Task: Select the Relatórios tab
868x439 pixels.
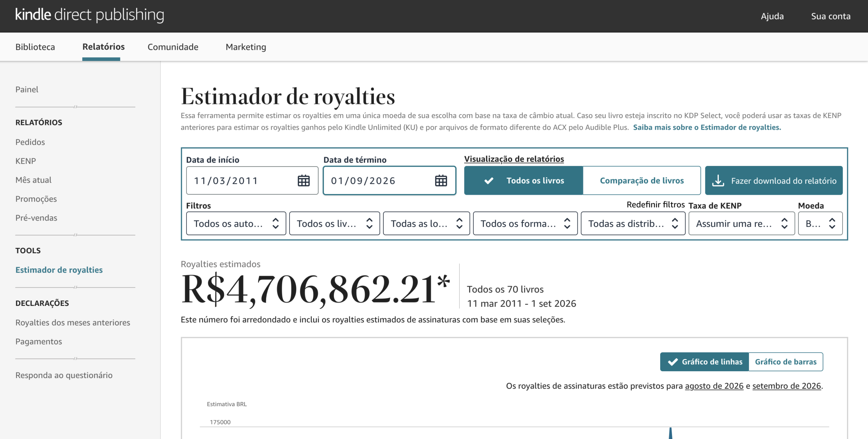Action: (x=103, y=47)
